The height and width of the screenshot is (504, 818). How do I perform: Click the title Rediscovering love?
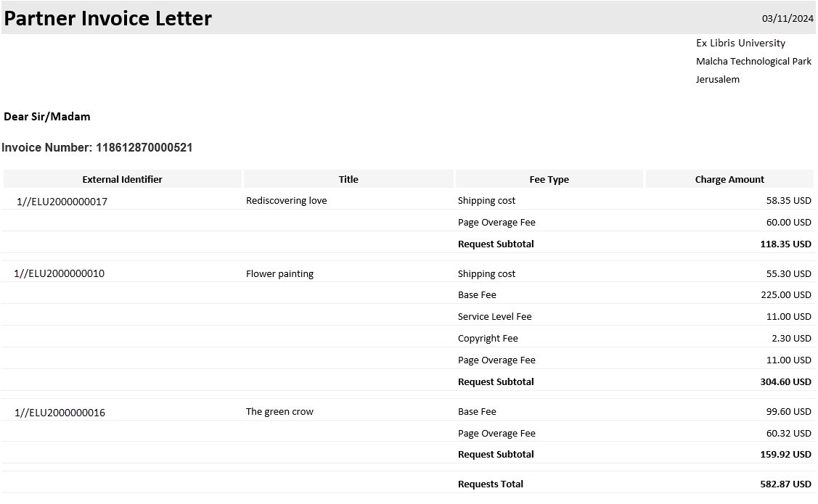287,200
